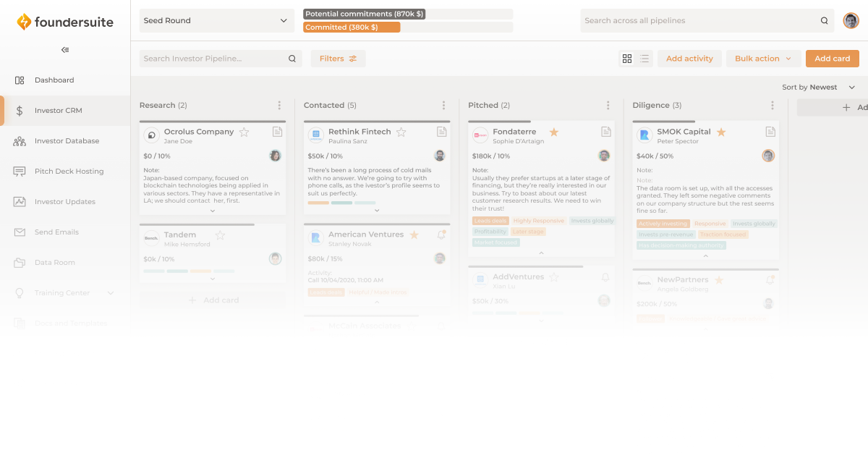Click the bell icon on AddVentures
868x456 pixels.
click(x=605, y=277)
